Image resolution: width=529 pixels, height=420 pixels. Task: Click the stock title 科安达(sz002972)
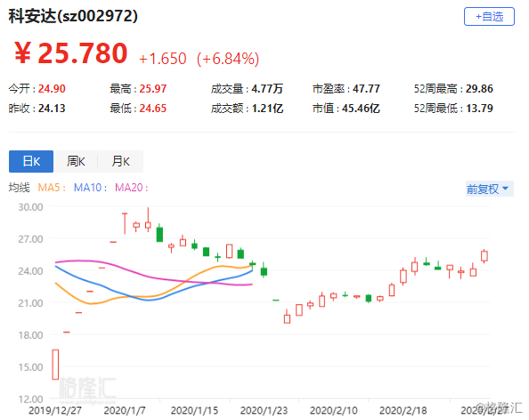73,16
